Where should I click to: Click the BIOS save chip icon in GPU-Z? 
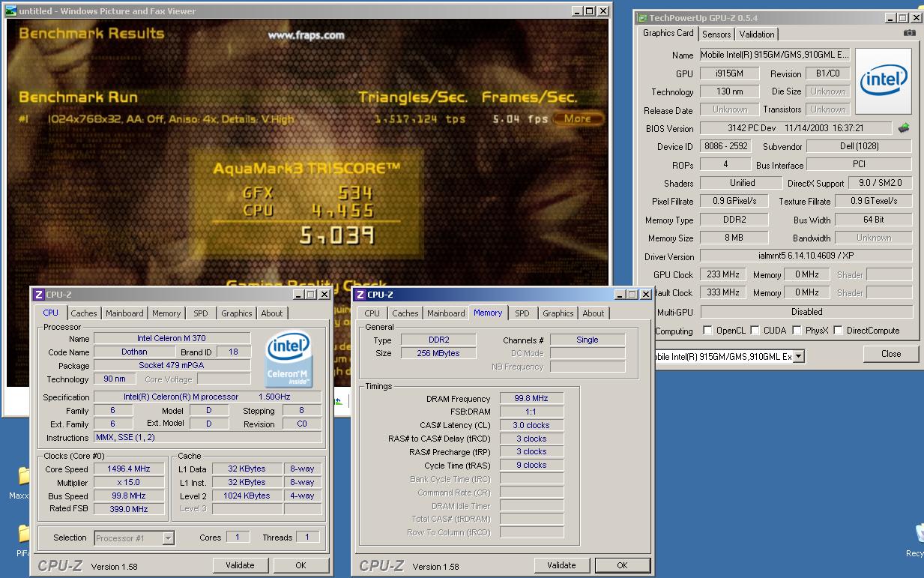coord(904,128)
